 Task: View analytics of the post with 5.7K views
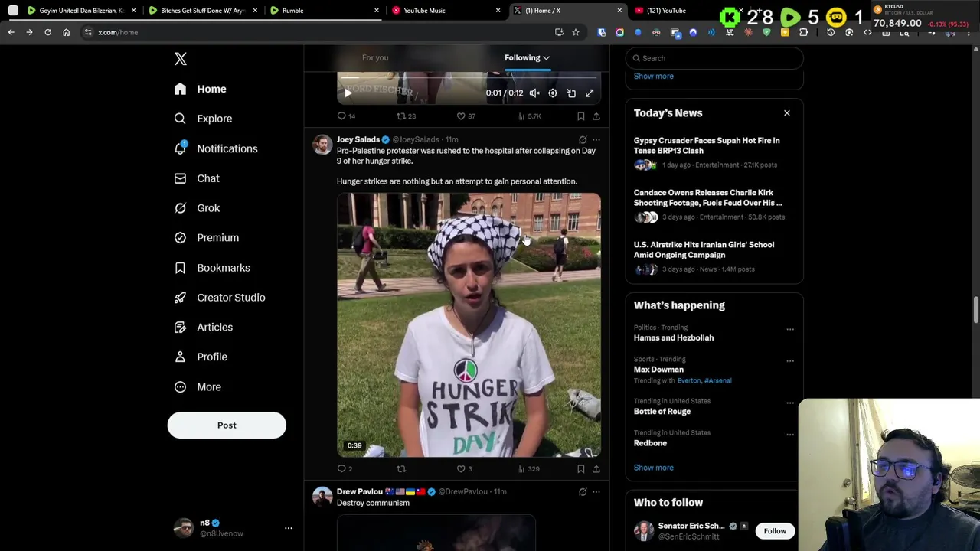coord(528,116)
